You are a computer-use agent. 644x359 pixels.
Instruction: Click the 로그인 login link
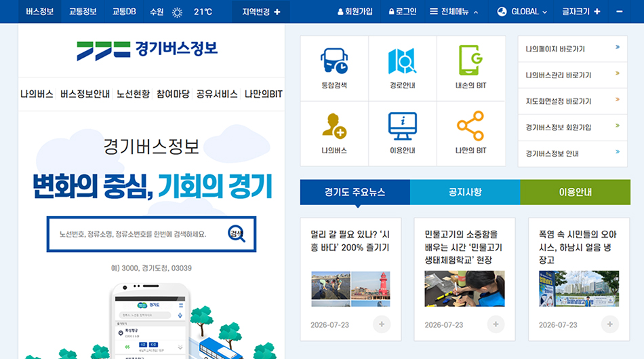[403, 12]
